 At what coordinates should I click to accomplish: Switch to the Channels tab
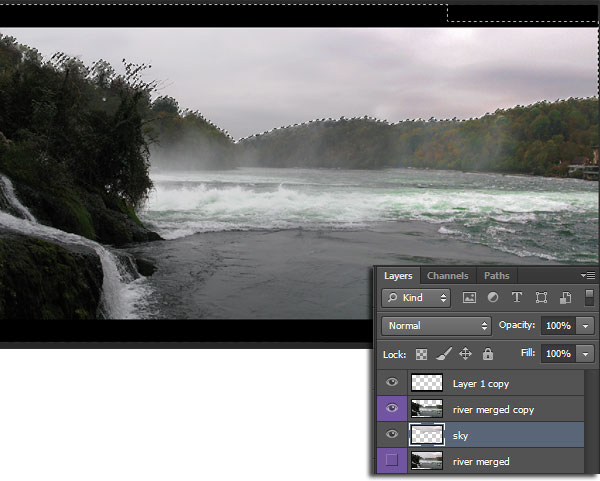coord(448,276)
